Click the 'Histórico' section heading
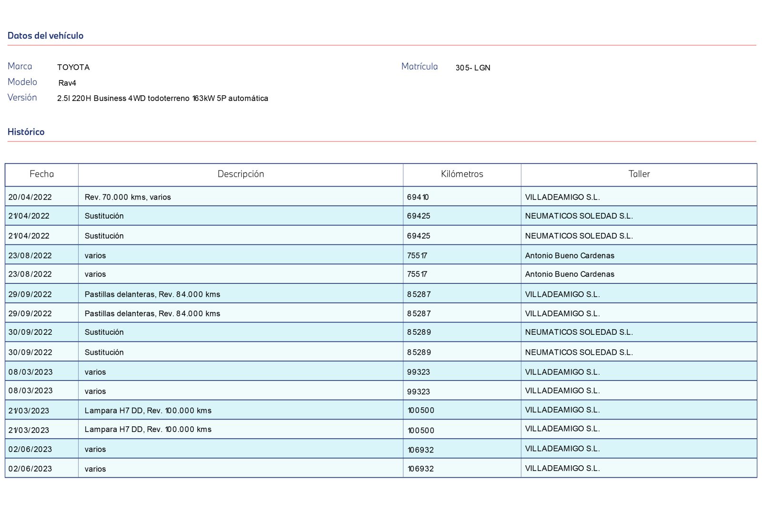Screen dimensions: 762x532 [x=26, y=132]
